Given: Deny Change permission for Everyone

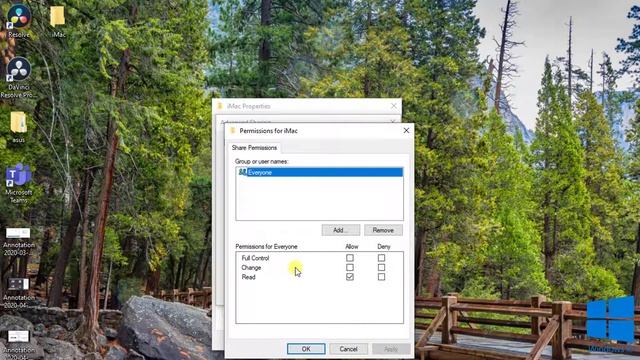Looking at the screenshot, I should point(381,267).
